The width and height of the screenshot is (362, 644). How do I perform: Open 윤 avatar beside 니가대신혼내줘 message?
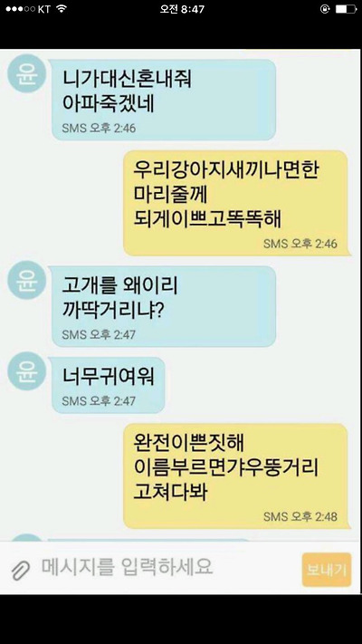coord(26,73)
